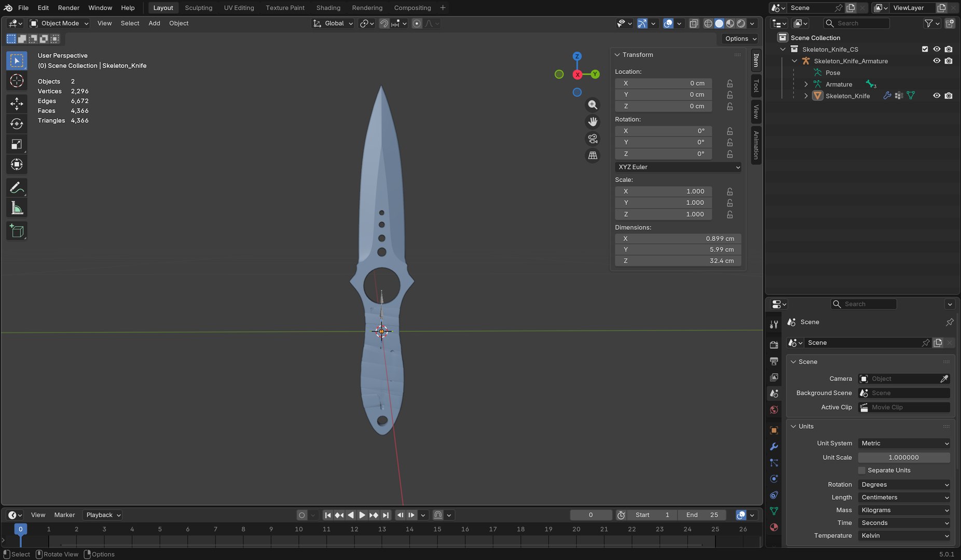This screenshot has height=560, width=961.
Task: Open the Unit System Metric dropdown
Action: tap(904, 443)
